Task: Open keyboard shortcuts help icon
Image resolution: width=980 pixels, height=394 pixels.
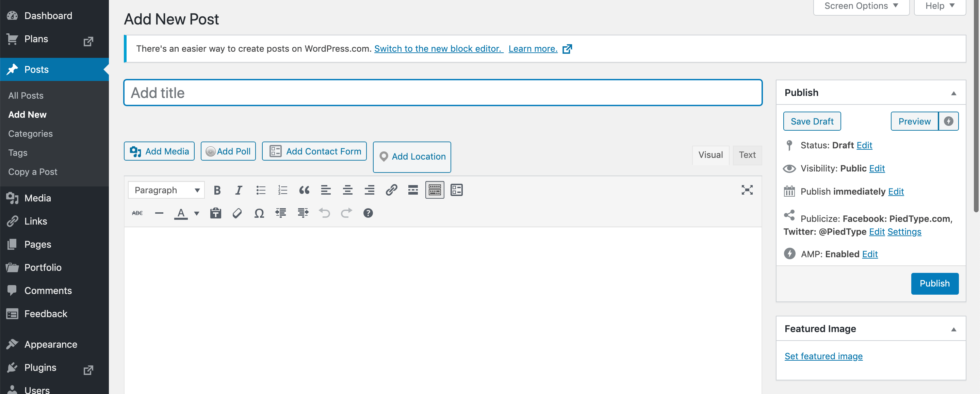Action: click(368, 213)
